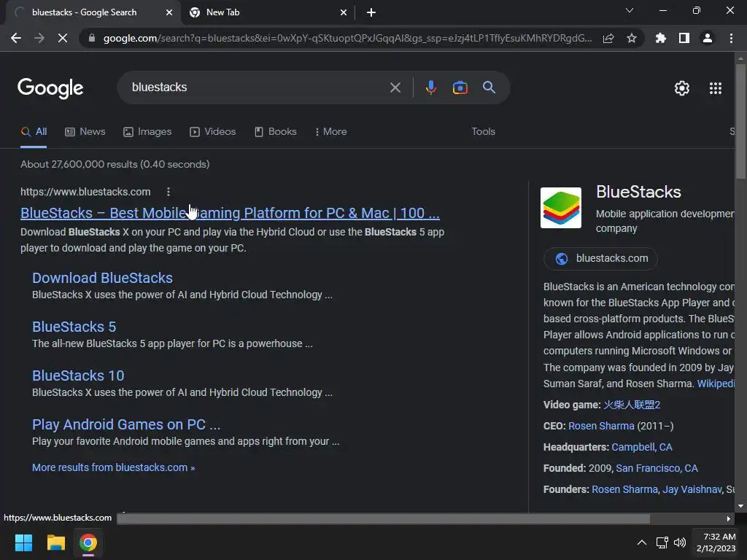Expand the More search filters menu
Viewport: 747px width, 560px height.
330,132
